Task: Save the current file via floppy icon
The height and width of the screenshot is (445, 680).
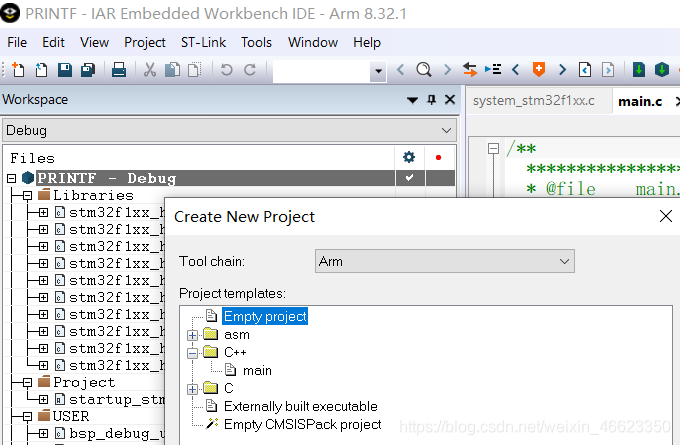Action: [65, 69]
